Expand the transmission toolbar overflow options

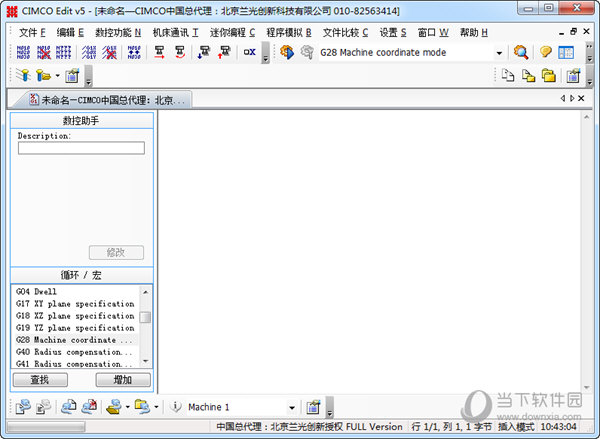pyautogui.click(x=329, y=407)
